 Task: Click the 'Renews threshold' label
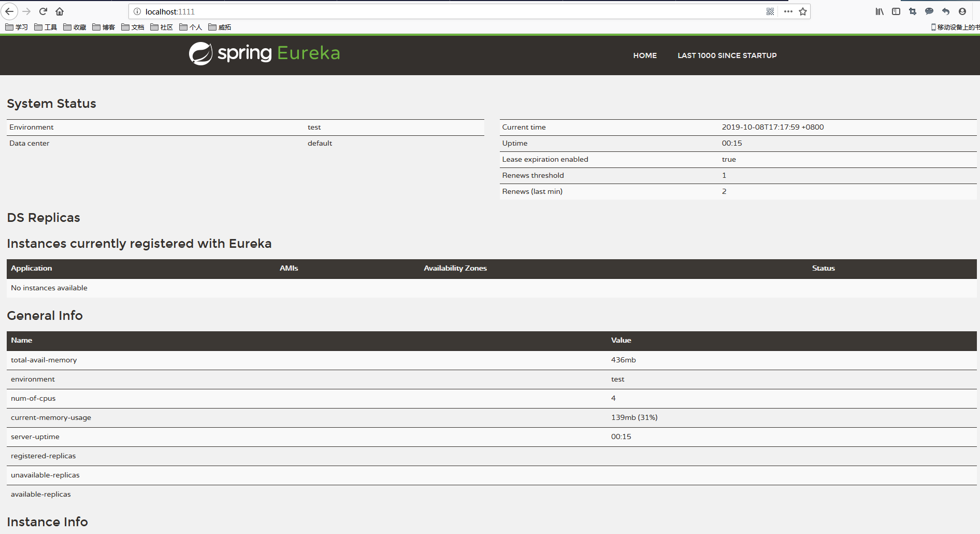533,175
